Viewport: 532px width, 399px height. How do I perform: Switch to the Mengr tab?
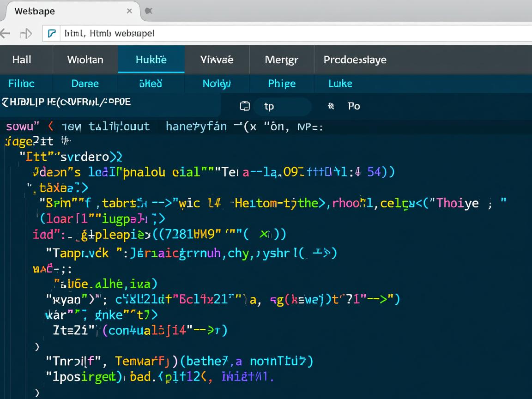[281, 60]
